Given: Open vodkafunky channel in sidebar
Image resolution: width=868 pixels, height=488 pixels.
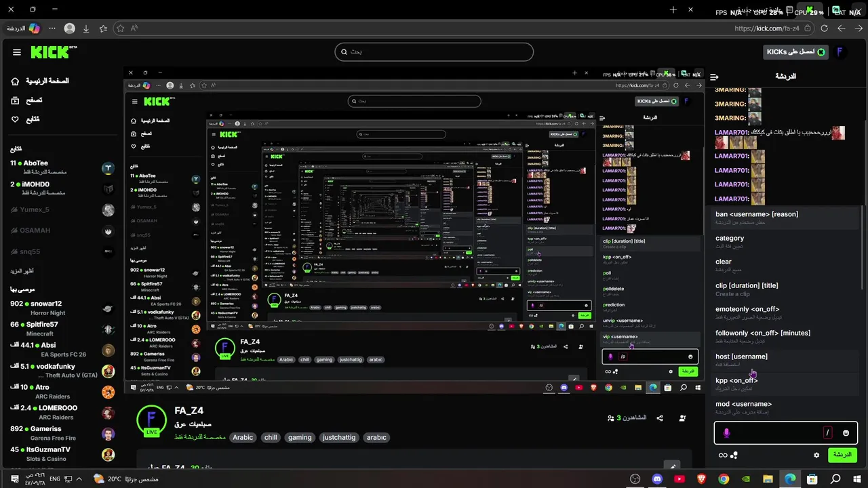Looking at the screenshot, I should coord(62,371).
